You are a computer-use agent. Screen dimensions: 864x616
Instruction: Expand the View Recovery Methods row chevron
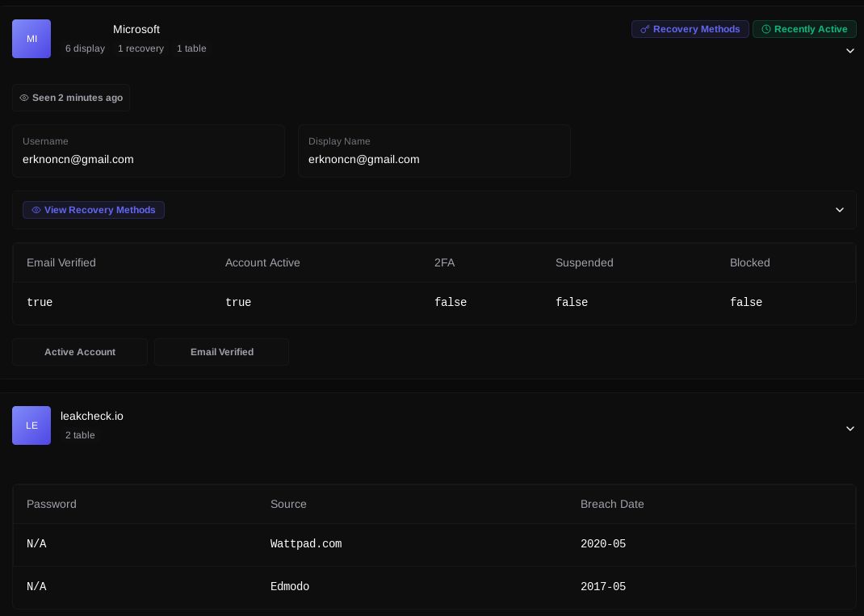[840, 210]
